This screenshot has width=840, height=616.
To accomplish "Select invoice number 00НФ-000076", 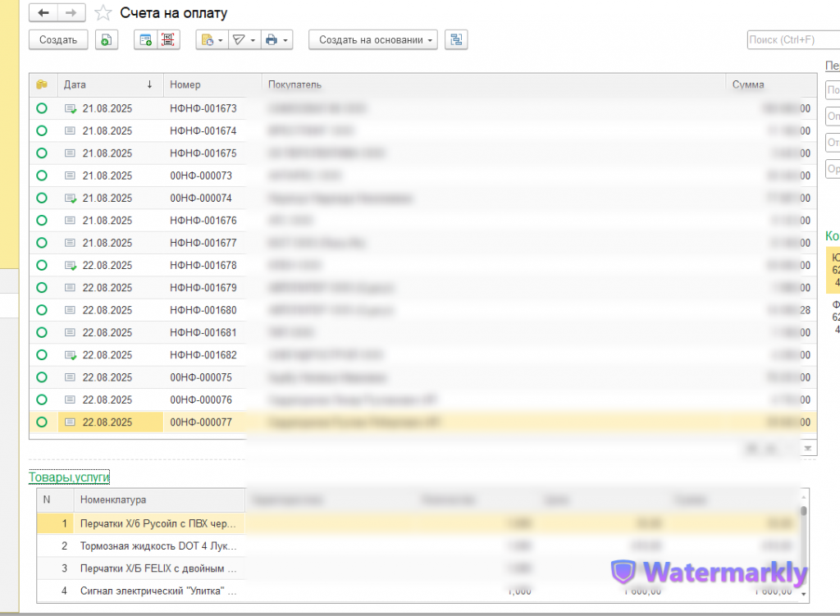I will [x=201, y=400].
